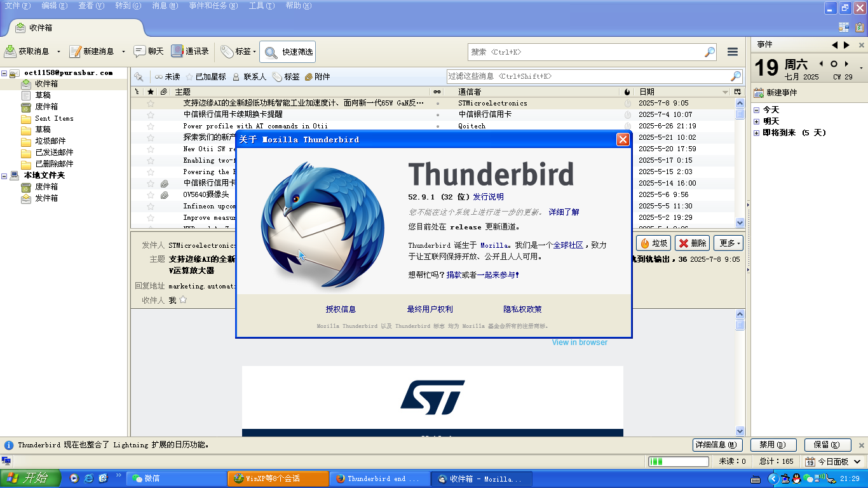Open the Message (消息) menu
Screen dimensions: 868x488
pos(165,6)
